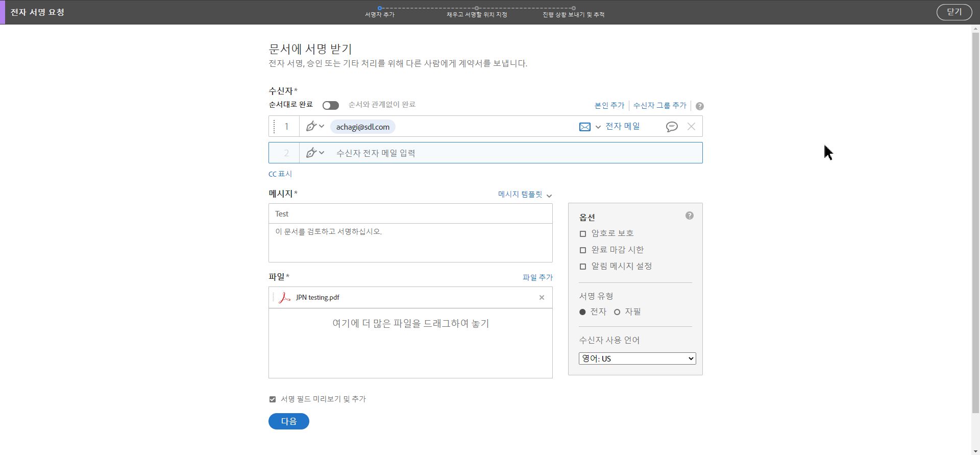Open the 수신자 사용 언어 combo box

coord(637,358)
